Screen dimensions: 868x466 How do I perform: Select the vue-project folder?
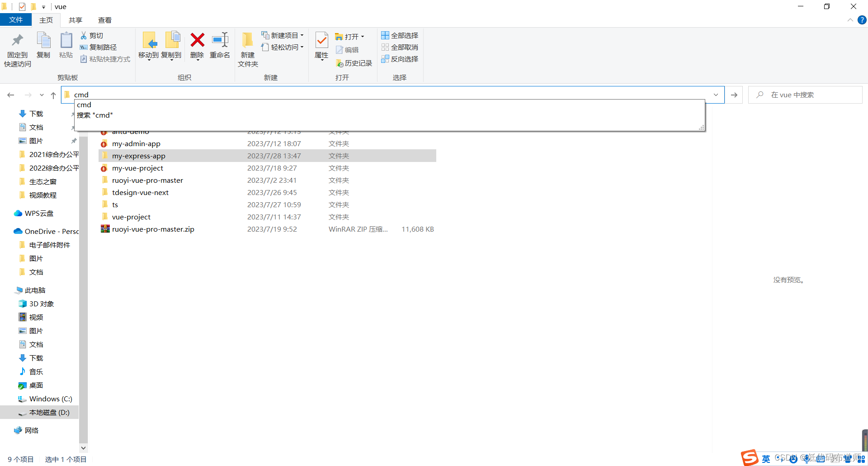coord(131,217)
